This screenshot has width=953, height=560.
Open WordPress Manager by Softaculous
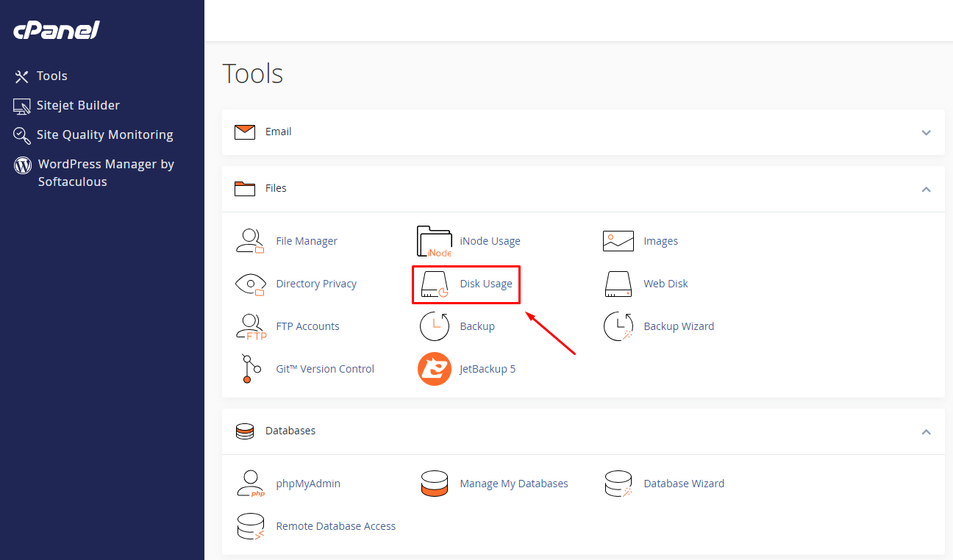coord(106,173)
